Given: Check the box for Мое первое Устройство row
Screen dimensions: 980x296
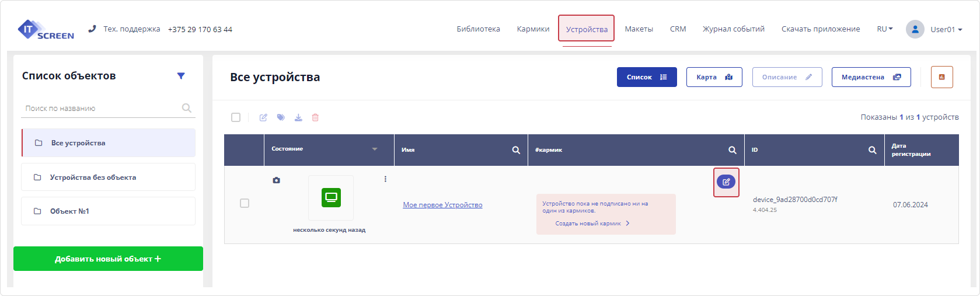Looking at the screenshot, I should pyautogui.click(x=245, y=203).
